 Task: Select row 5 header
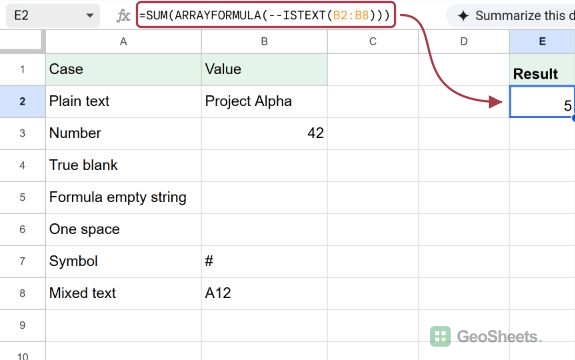click(22, 198)
